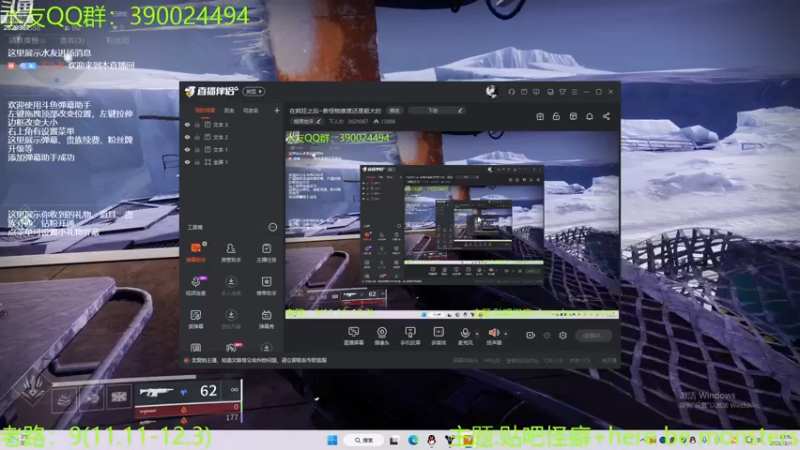
Task: Select the 全屏 1 source row
Action: (232, 162)
